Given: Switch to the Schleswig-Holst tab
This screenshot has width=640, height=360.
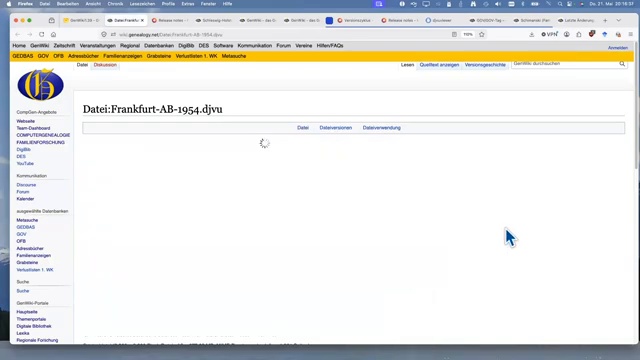Looking at the screenshot, I should pyautogui.click(x=214, y=20).
